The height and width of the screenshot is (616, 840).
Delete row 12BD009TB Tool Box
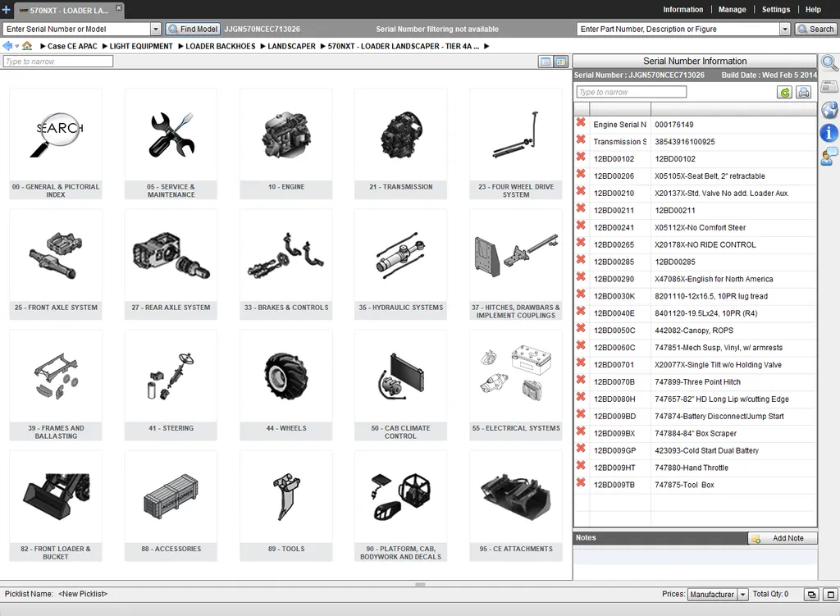click(581, 482)
